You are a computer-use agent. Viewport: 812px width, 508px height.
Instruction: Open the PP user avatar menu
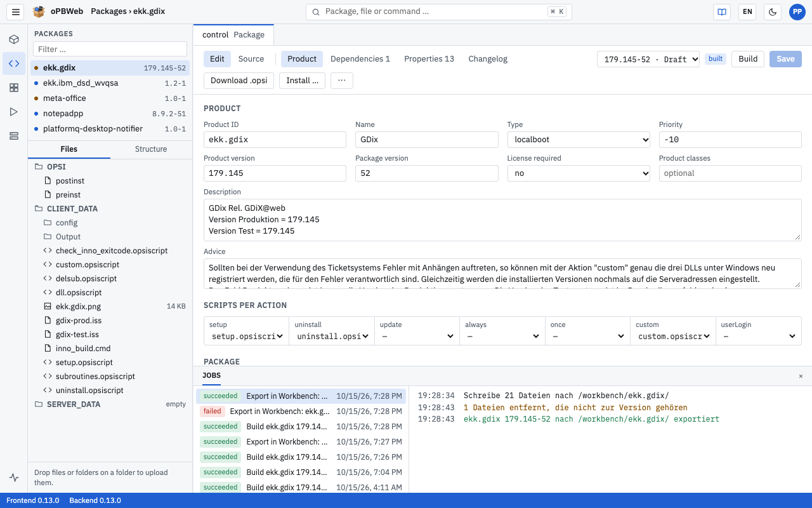coord(797,11)
